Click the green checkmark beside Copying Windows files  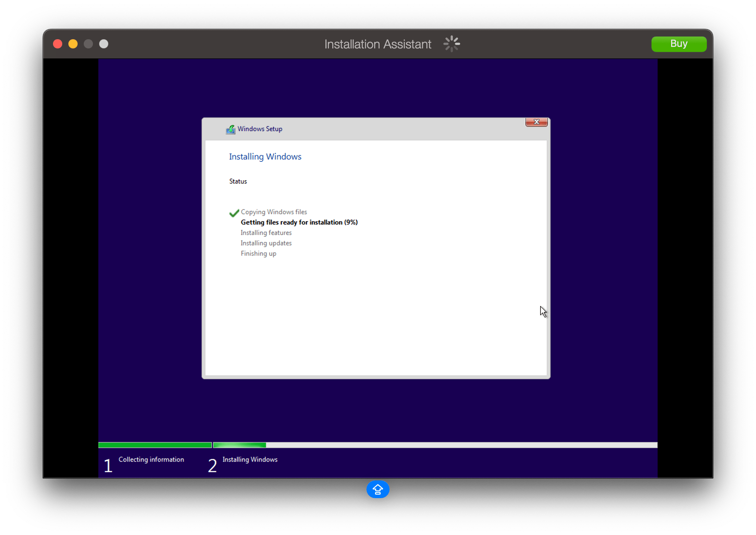234,213
